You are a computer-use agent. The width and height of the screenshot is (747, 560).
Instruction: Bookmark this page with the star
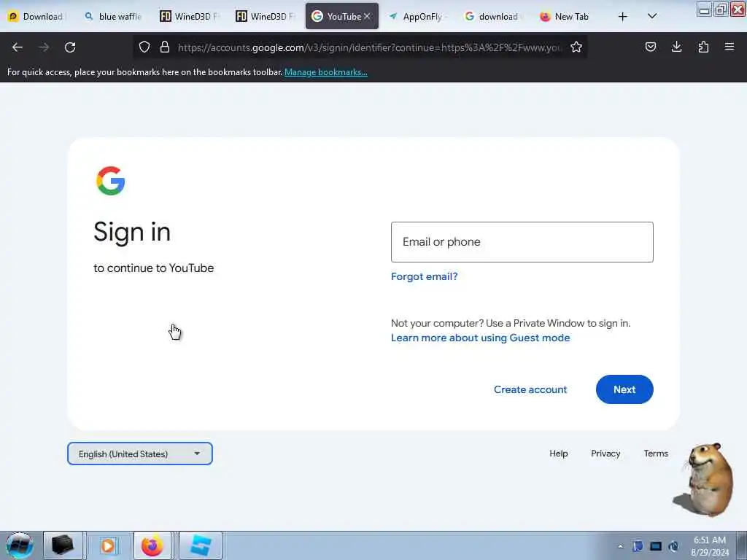pos(576,47)
